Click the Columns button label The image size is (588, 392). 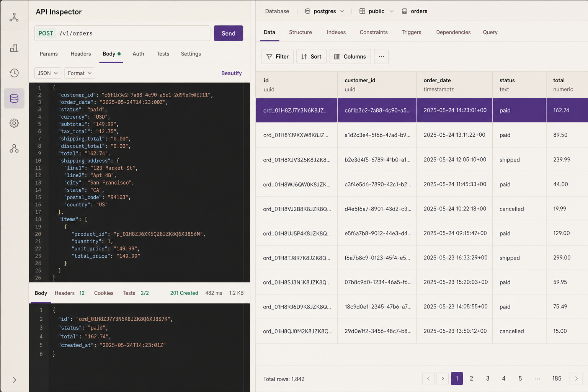(355, 57)
